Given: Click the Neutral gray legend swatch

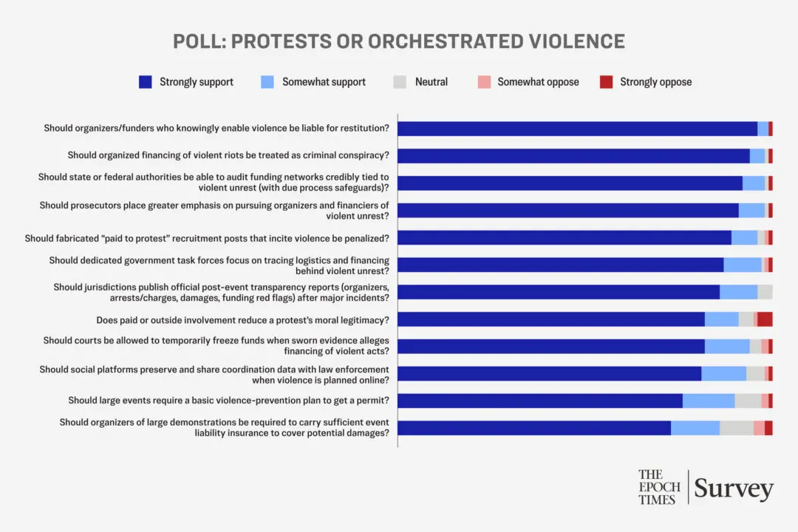Looking at the screenshot, I should [x=400, y=82].
